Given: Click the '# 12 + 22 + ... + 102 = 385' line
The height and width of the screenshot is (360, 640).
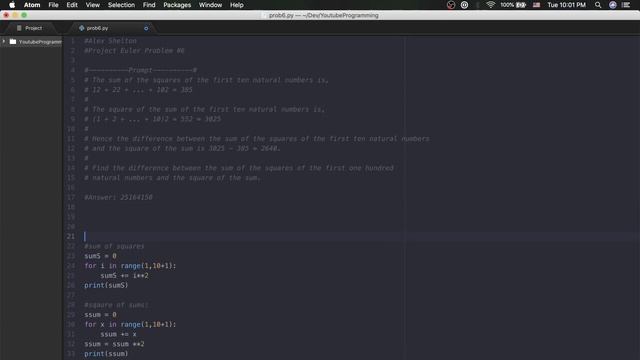Looking at the screenshot, I should [x=138, y=90].
